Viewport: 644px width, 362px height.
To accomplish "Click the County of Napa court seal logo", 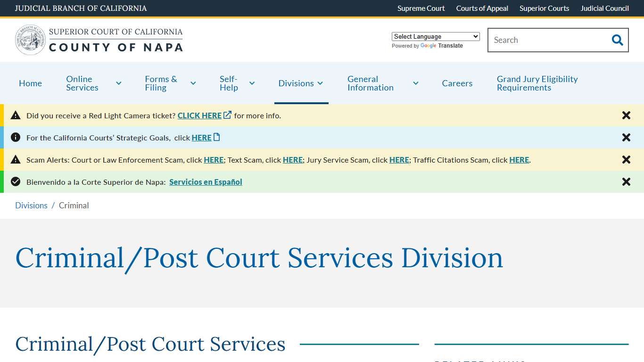I will tap(30, 40).
